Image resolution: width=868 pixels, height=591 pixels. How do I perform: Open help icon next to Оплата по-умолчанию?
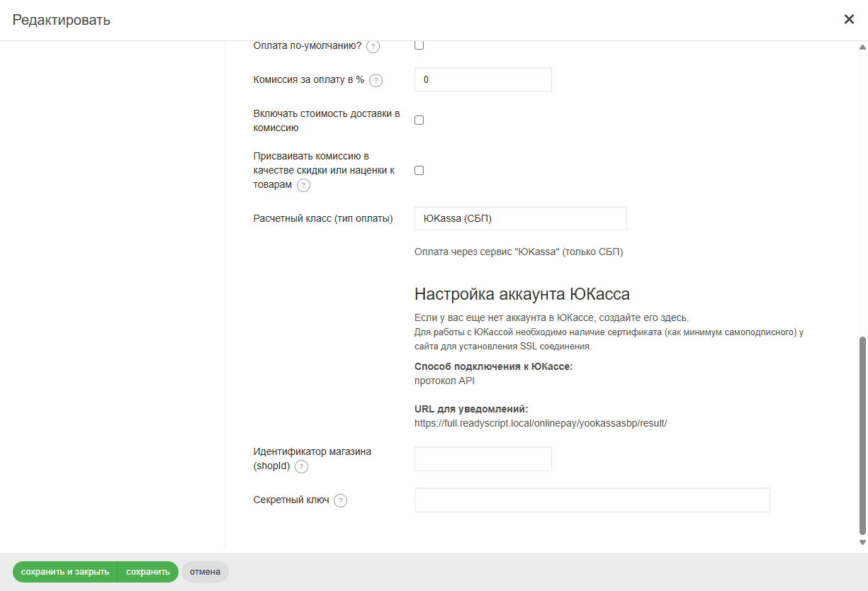coord(373,47)
